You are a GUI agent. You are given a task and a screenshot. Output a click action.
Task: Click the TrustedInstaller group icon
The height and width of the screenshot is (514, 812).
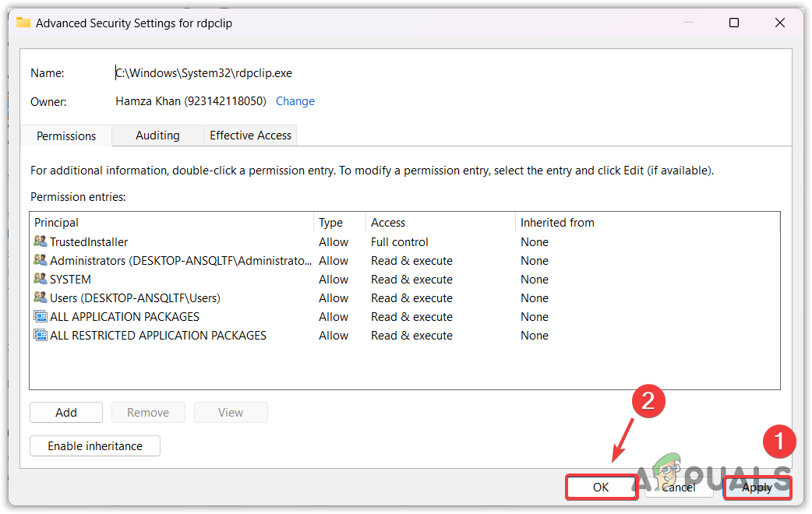pos(41,241)
